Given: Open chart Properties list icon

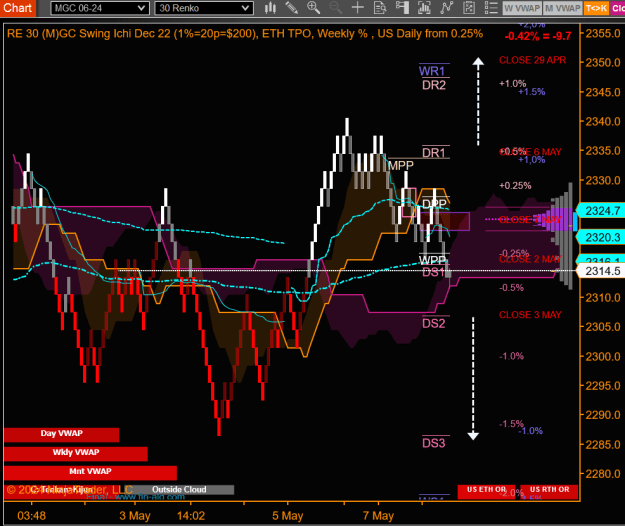Looking at the screenshot, I should [x=491, y=8].
